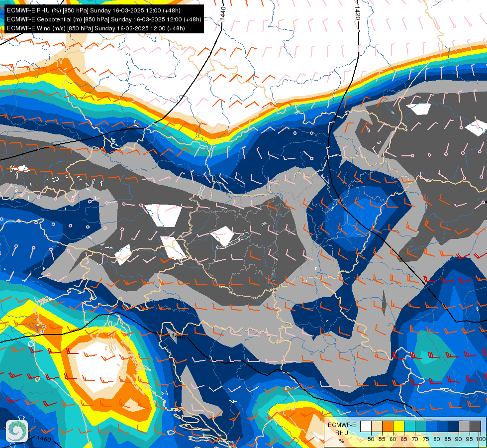This screenshot has width=487, height=448.
Task: Click the "RHU" label in the legend
Action: [342, 433]
